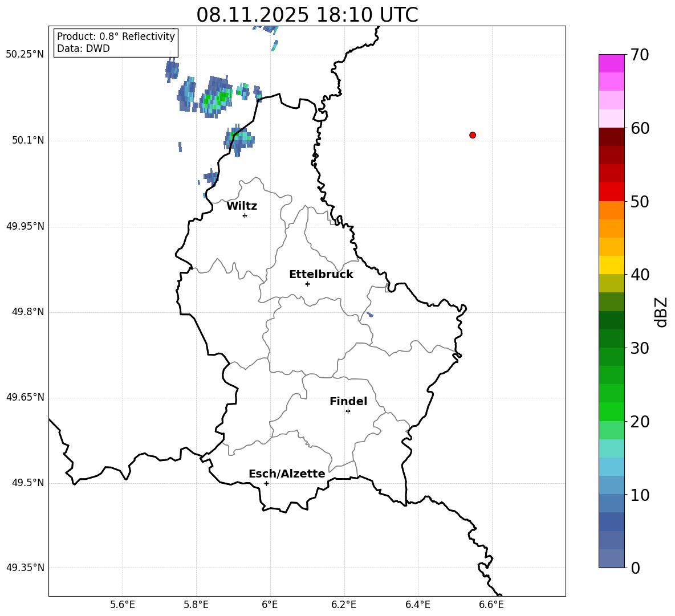
Task: Select the Wiltz station label
Action: pyautogui.click(x=242, y=206)
